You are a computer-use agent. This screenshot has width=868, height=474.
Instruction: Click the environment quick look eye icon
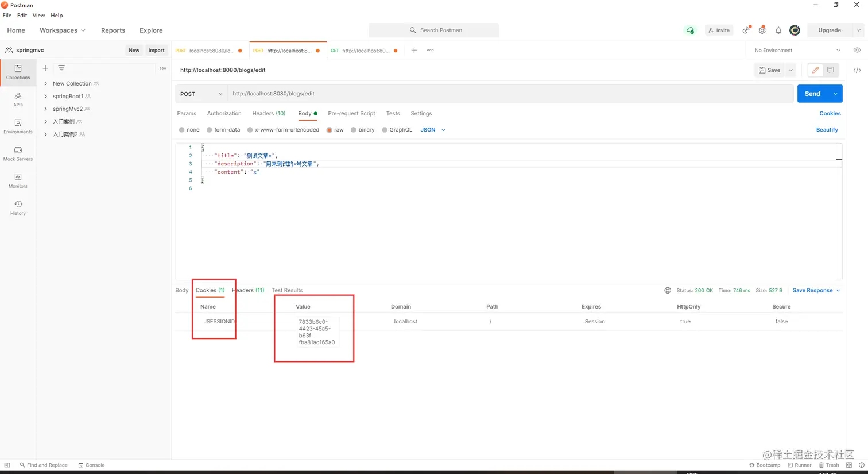pos(857,50)
